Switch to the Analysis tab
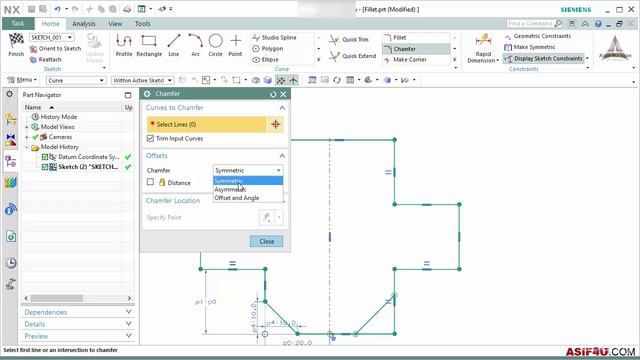The image size is (640, 360). coord(84,24)
